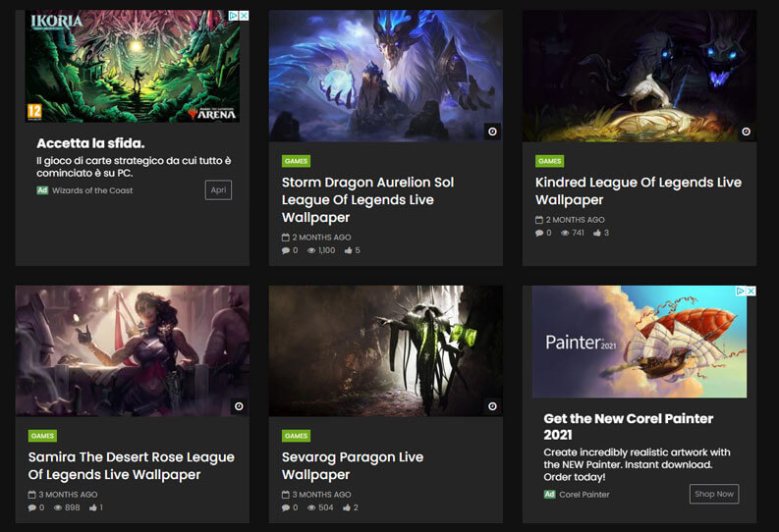Open the Samira Desert Rose wallpaper thumbnail
Image resolution: width=779 pixels, height=532 pixels.
[x=133, y=350]
